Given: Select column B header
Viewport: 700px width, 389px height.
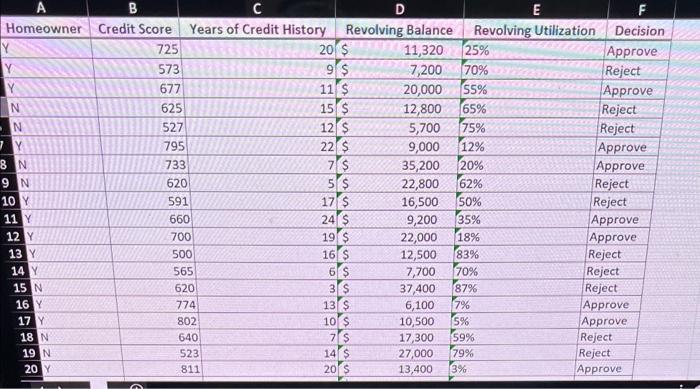Looking at the screenshot, I should pos(133,8).
